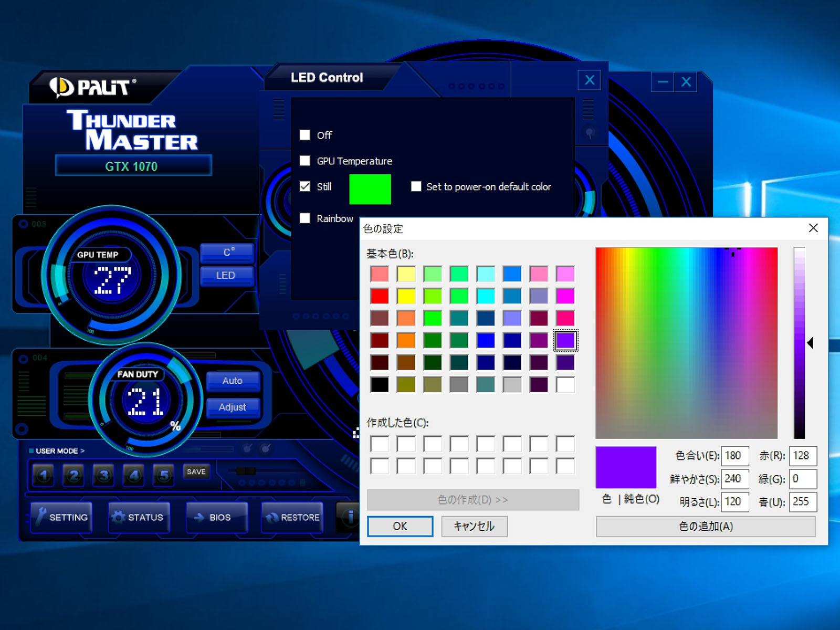Viewport: 840px width, 630px height.
Task: Pick the bright red basic color swatch
Action: coord(380,296)
